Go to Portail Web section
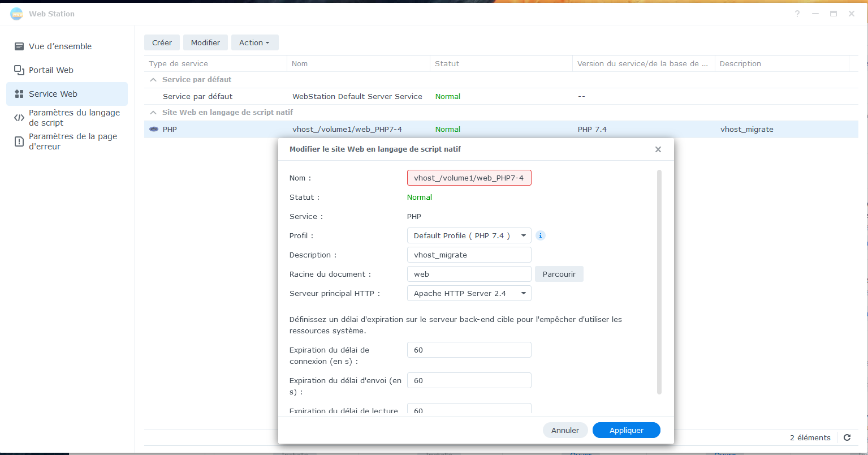This screenshot has height=455, width=868. pyautogui.click(x=67, y=70)
